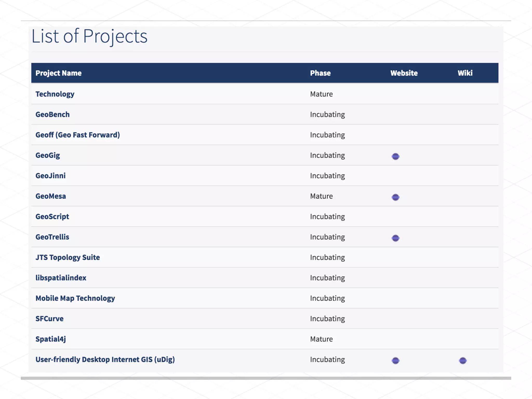Open GeoGig website icon

[395, 156]
